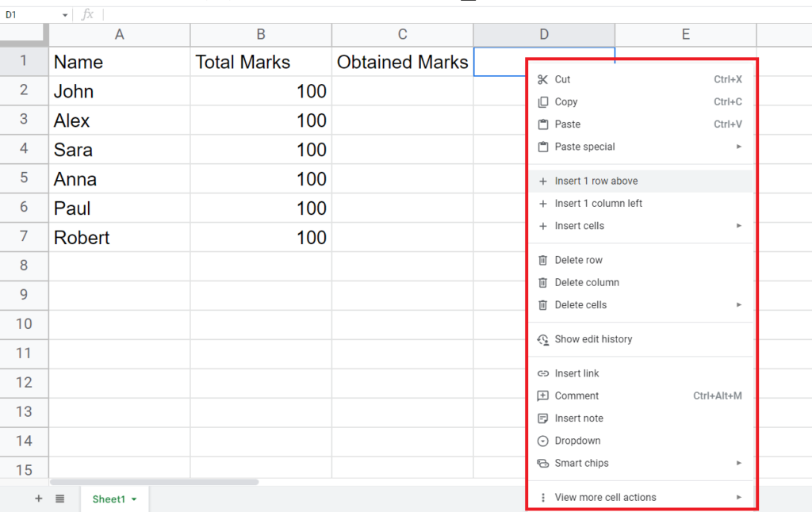
Task: Select row 1 header
Action: pos(24,61)
